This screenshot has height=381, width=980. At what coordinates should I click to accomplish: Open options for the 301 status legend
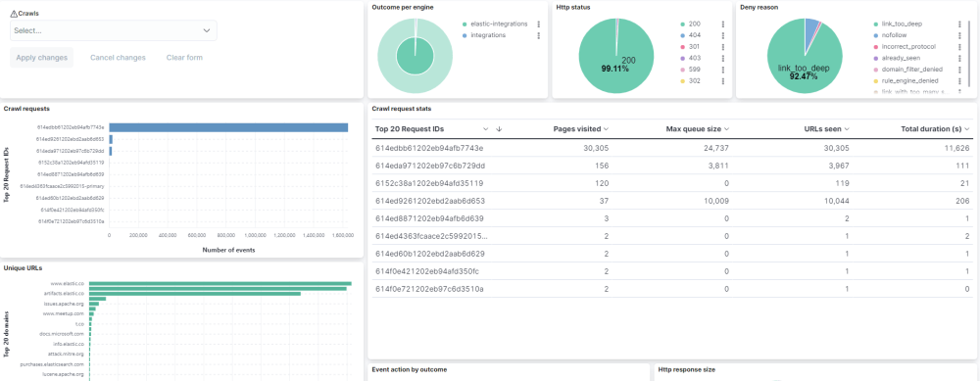coord(722,47)
